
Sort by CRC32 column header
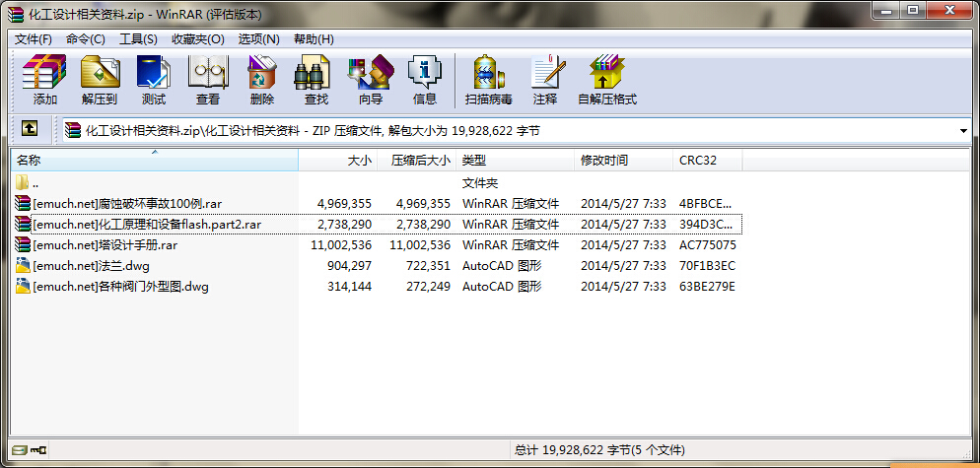[708, 161]
